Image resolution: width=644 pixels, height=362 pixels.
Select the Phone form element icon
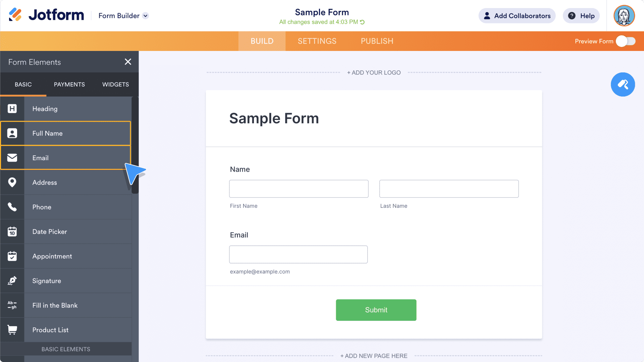12,207
